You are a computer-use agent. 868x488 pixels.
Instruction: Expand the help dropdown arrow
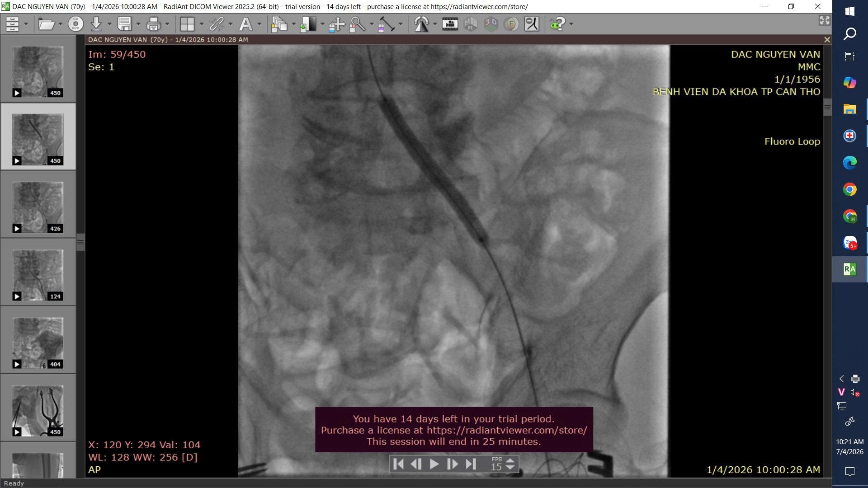point(571,24)
